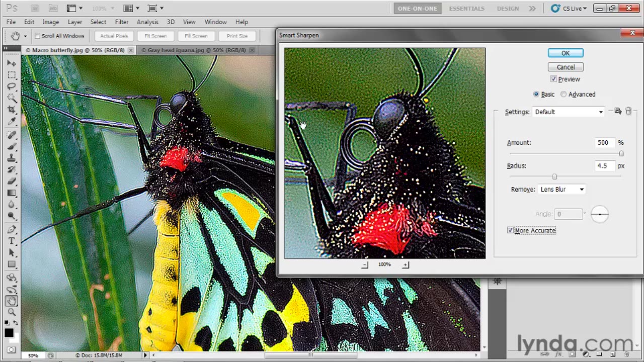Open the Layer menu
This screenshot has width=644, height=362.
(x=75, y=22)
